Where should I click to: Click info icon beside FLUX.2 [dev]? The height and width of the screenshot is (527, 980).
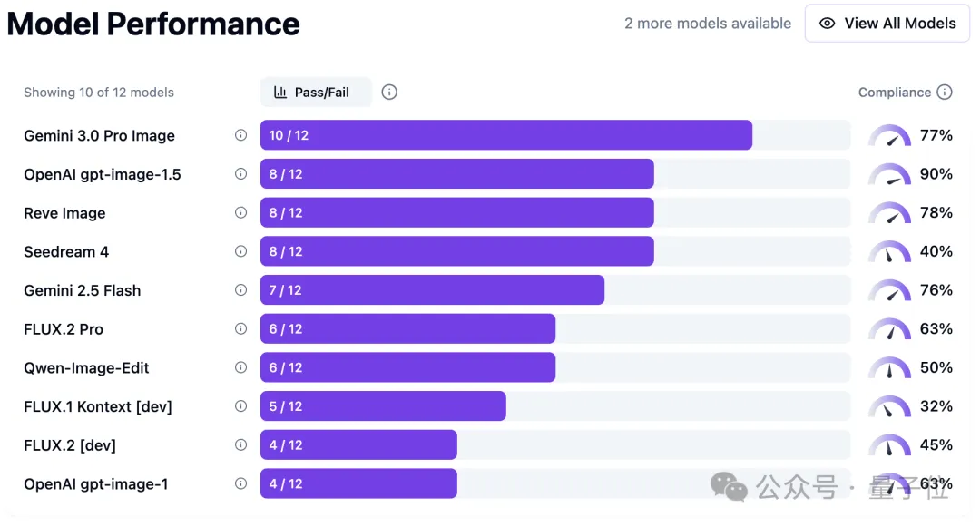pos(240,444)
